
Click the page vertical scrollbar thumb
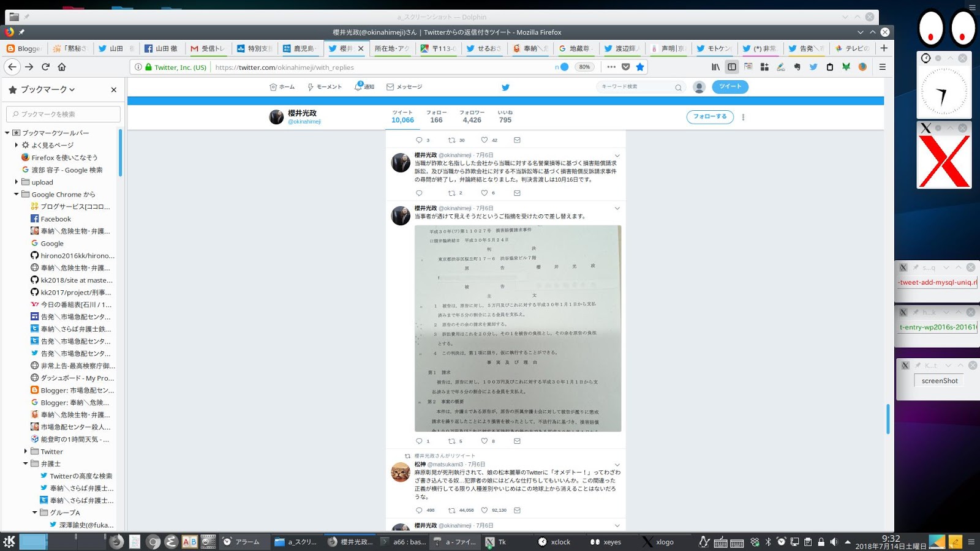pos(888,419)
